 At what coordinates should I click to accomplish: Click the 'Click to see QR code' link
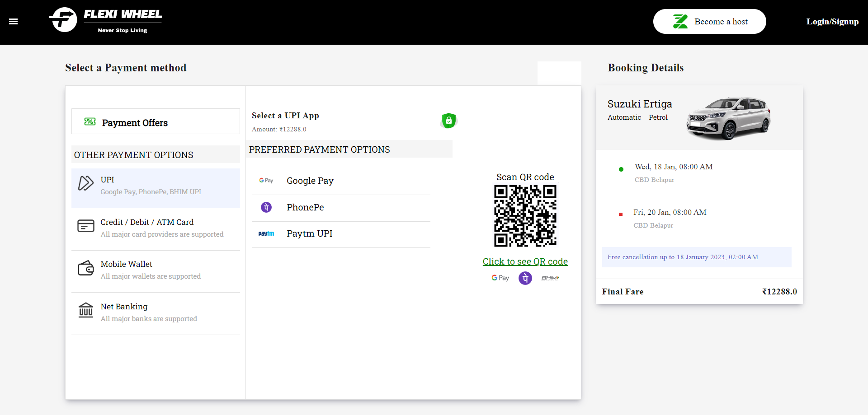(525, 261)
